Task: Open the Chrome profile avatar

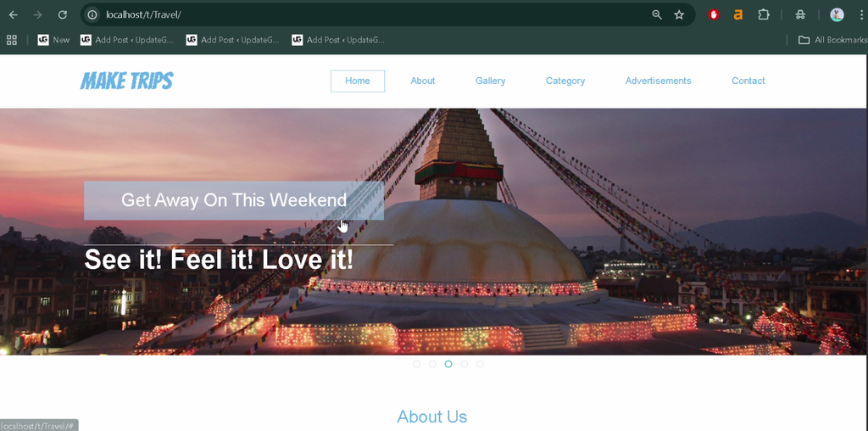Action: pos(837,15)
